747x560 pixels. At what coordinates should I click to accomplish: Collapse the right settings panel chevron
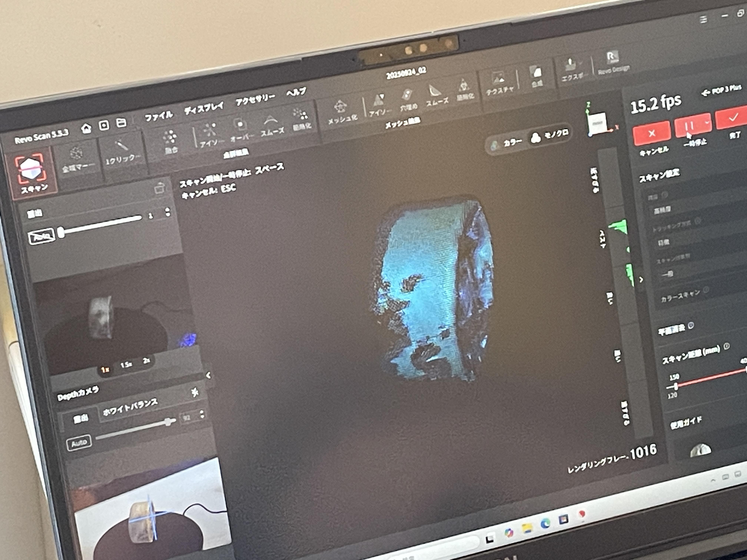641,279
